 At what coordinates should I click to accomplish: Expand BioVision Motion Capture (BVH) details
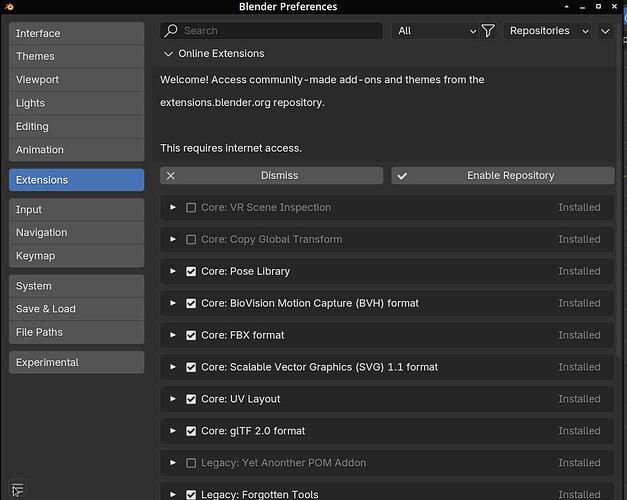click(x=173, y=303)
